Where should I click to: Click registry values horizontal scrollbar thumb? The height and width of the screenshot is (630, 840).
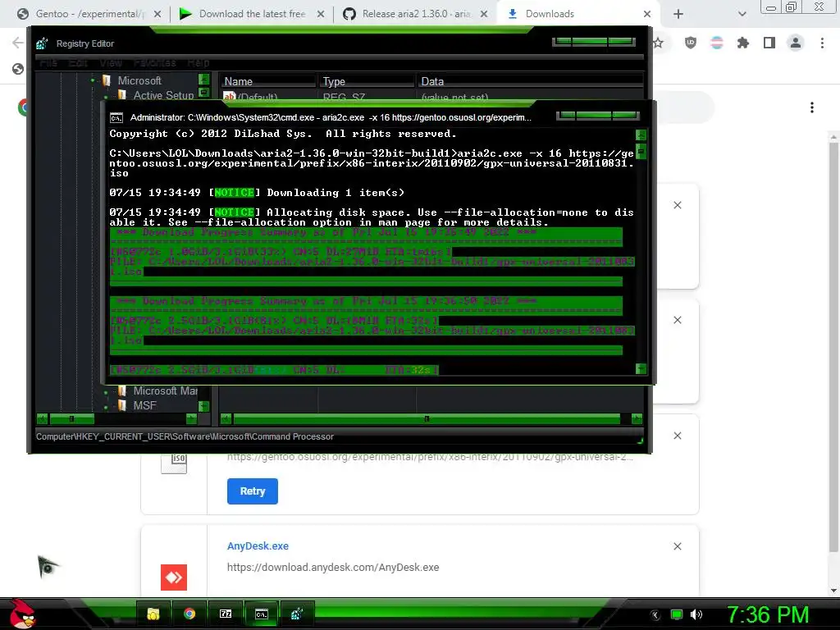click(427, 418)
